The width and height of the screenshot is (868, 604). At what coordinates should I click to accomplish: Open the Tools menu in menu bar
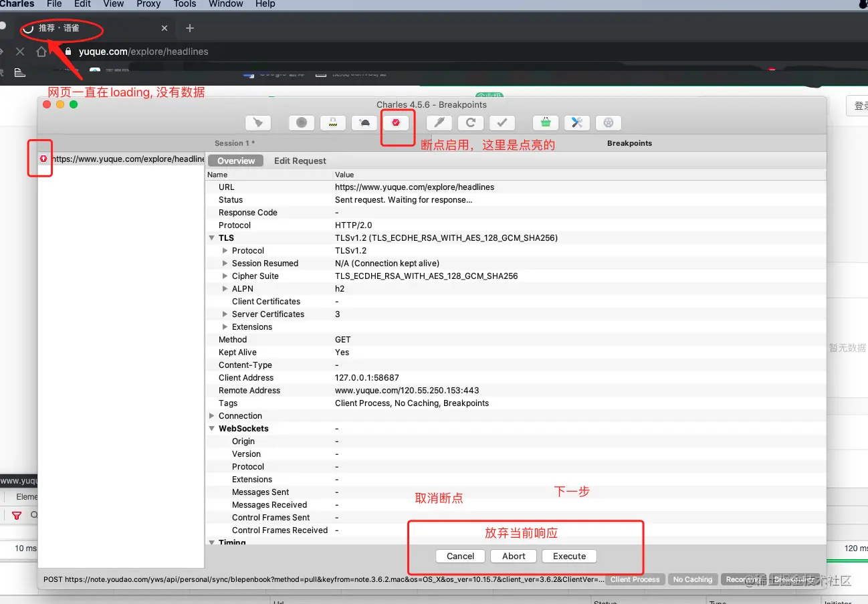(185, 3)
